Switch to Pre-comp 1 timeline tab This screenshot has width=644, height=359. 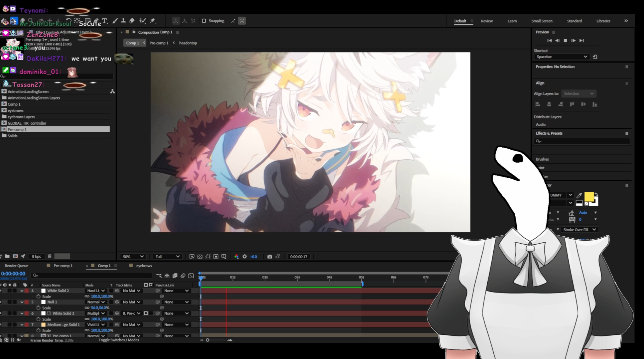[63, 266]
